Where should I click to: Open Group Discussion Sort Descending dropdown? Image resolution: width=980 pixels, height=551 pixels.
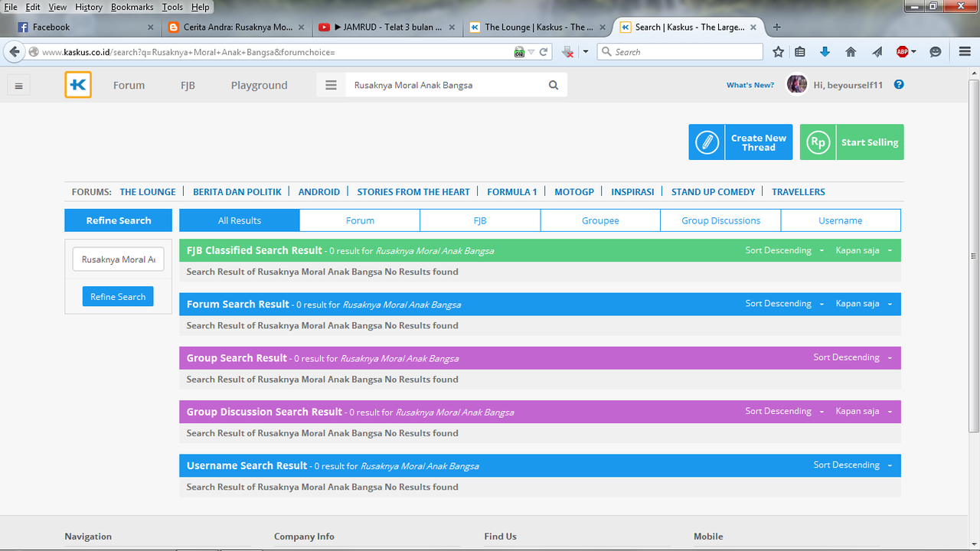(x=784, y=411)
